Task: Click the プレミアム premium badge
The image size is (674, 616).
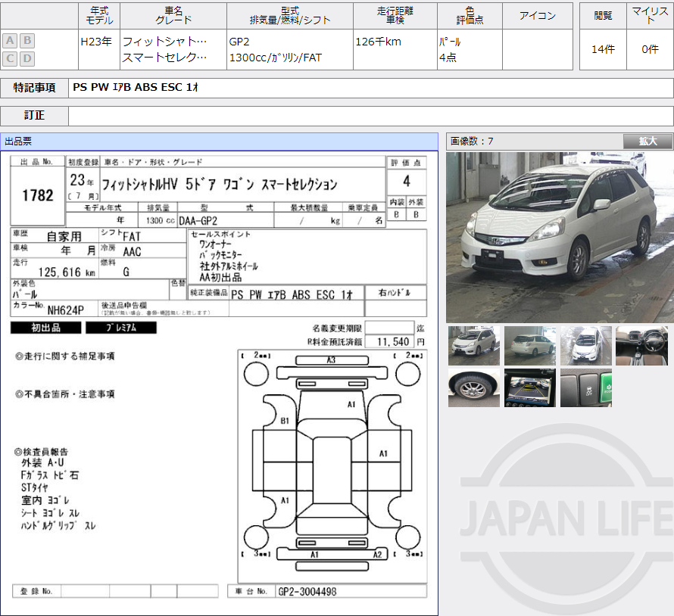Action: (x=121, y=327)
